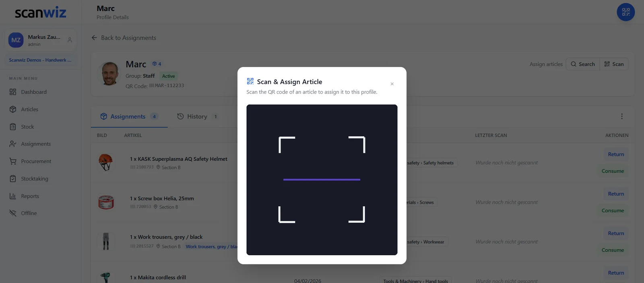
Task: Consume the Screw box Helia
Action: (x=613, y=211)
